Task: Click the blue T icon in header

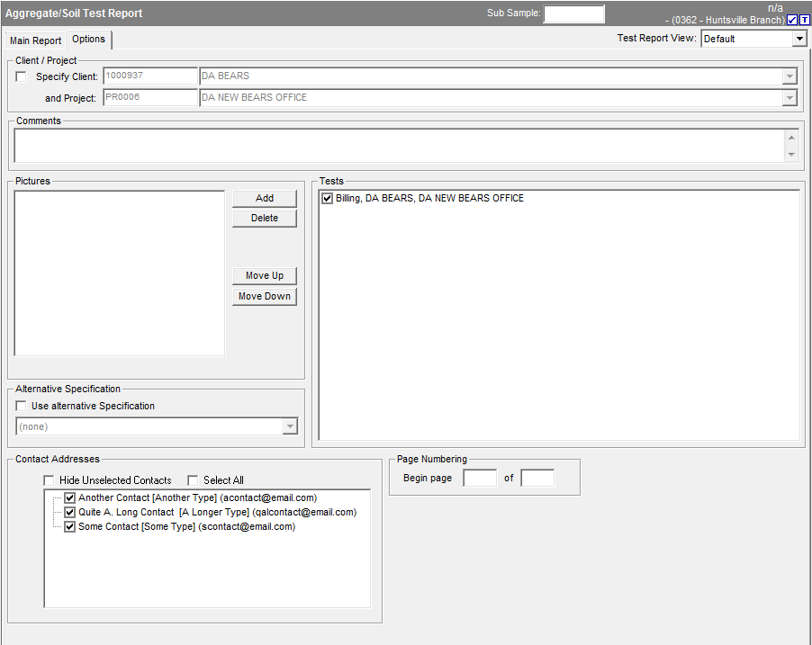Action: click(x=804, y=20)
